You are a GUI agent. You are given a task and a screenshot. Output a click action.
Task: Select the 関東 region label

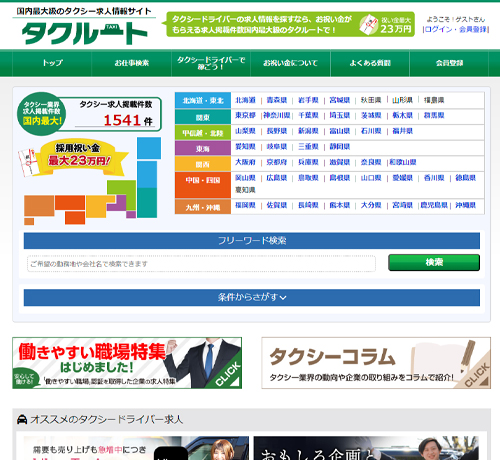click(203, 117)
